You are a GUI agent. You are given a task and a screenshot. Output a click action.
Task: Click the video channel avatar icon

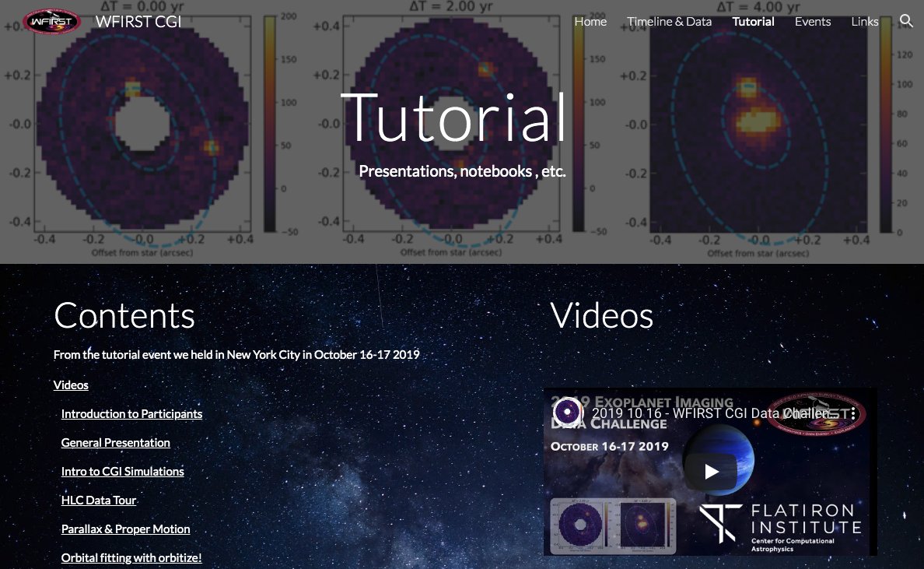[x=568, y=412]
